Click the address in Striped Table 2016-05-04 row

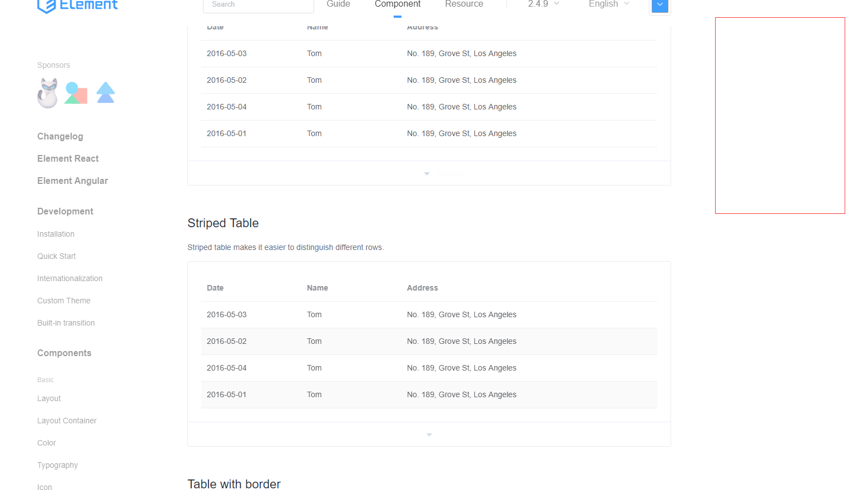pyautogui.click(x=462, y=368)
